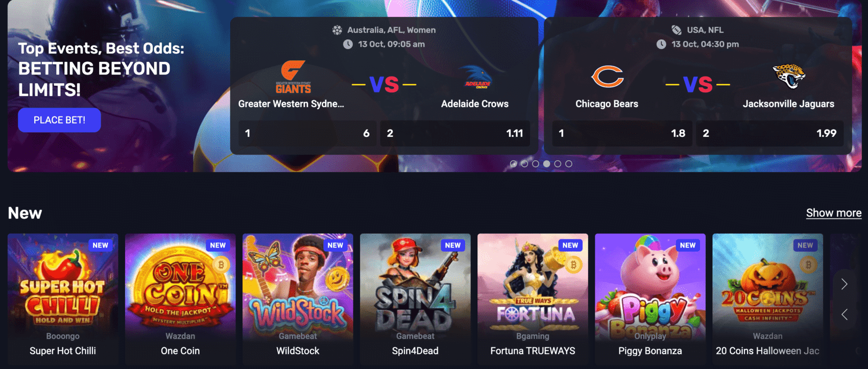This screenshot has height=369, width=868.
Task: Click the Chicago Bears logo
Action: tap(608, 77)
